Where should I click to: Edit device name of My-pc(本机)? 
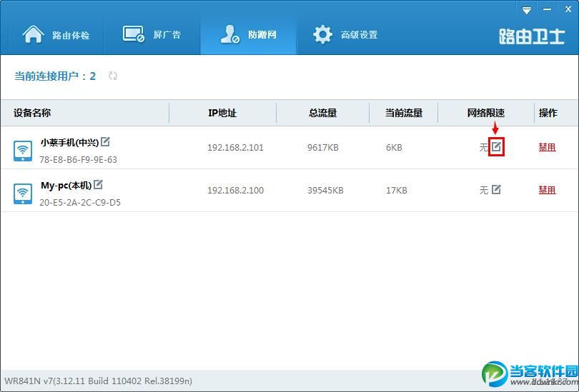98,184
